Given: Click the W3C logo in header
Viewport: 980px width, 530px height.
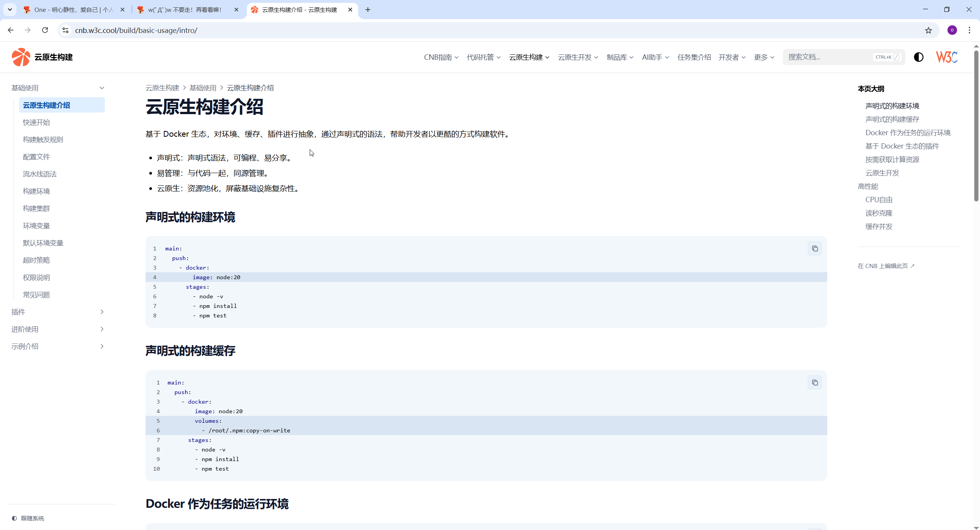Looking at the screenshot, I should click(x=946, y=57).
